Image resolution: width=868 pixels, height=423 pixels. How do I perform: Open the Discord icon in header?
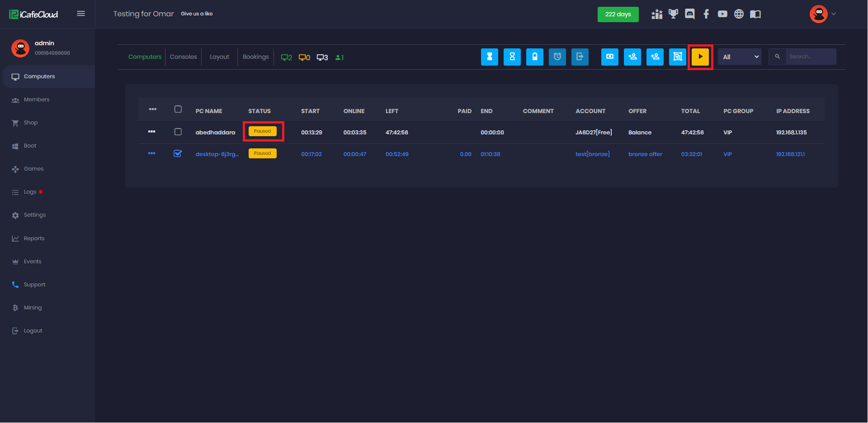tap(689, 14)
